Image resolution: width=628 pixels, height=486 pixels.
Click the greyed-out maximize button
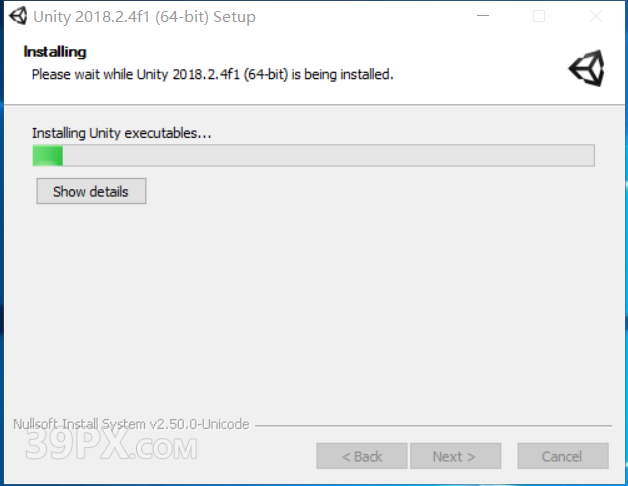click(x=539, y=16)
